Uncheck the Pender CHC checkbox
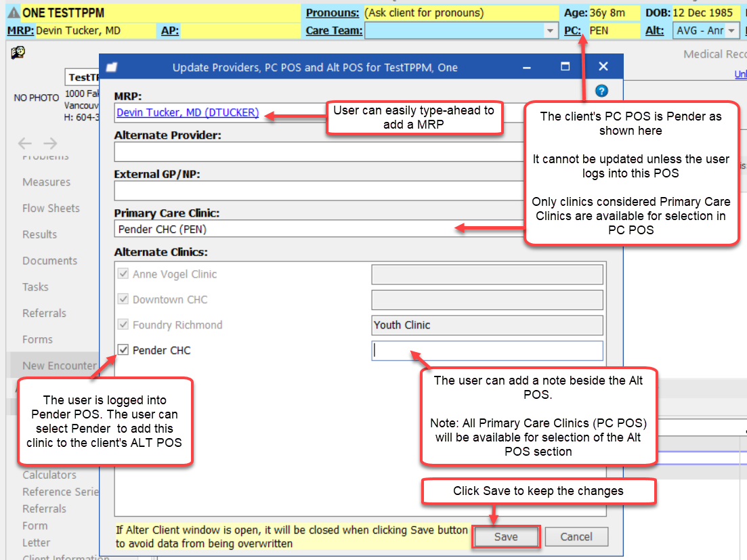The image size is (747, 560). [123, 350]
